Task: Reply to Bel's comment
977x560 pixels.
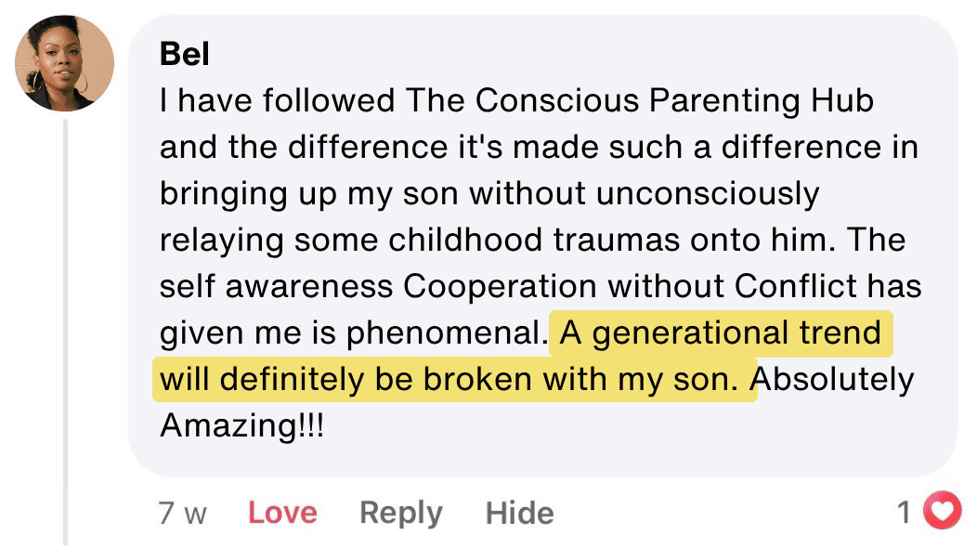Action: (401, 514)
